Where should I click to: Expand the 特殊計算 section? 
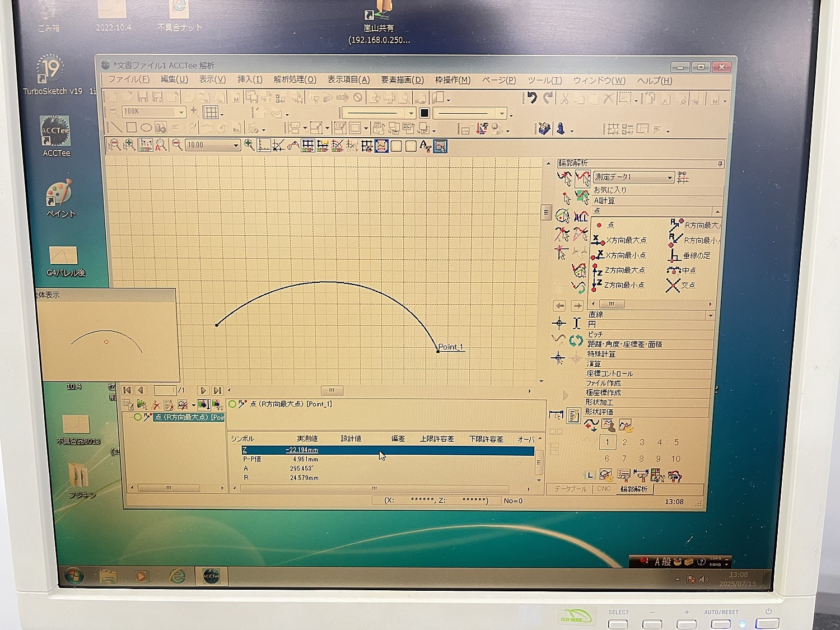click(649, 354)
